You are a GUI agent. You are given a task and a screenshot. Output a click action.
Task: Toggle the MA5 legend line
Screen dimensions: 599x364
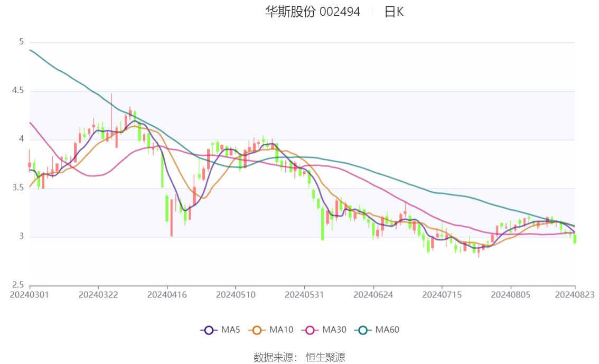point(220,330)
